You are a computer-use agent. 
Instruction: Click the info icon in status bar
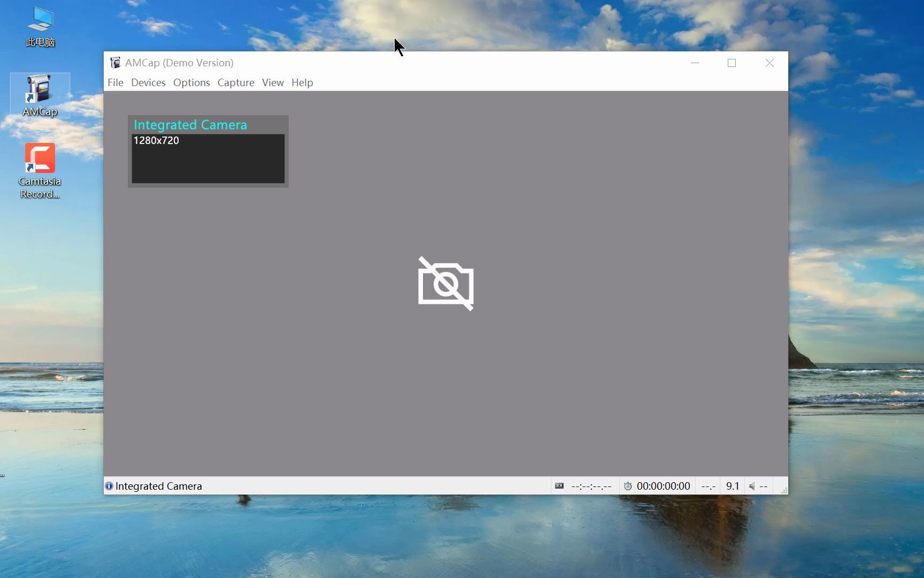point(109,486)
